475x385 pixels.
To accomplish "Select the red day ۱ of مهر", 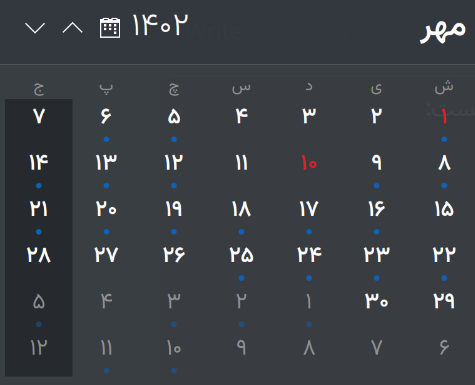I will coord(444,117).
